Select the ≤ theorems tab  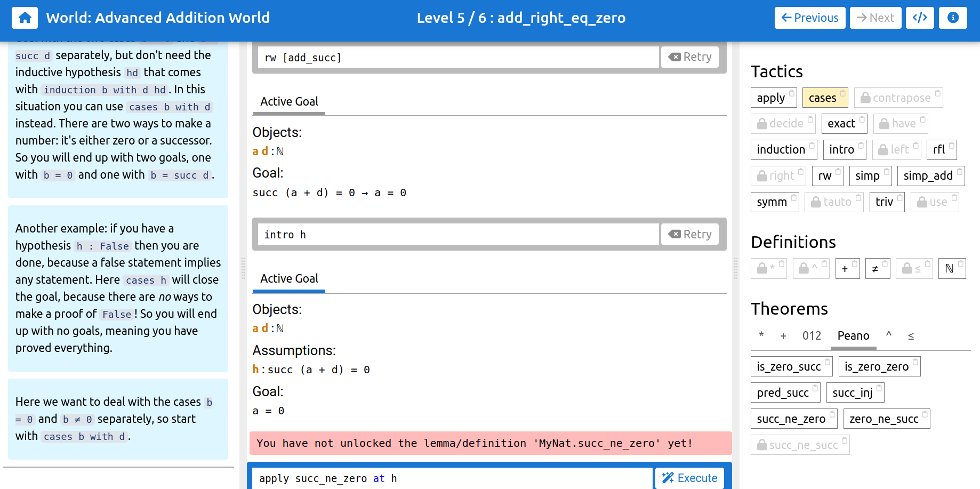pyautogui.click(x=911, y=335)
